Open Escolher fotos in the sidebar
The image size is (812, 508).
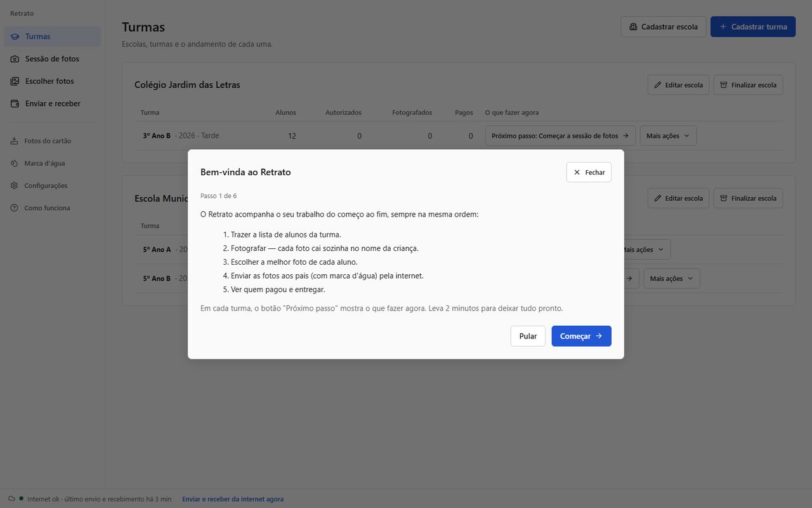52,81
